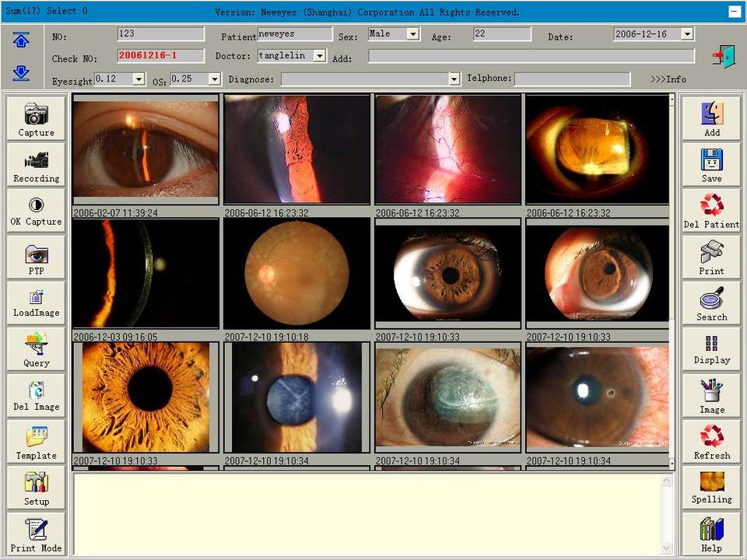Screen dimensions: 747x560
Task: Click the Del Patient recycle icon
Action: pyautogui.click(x=712, y=205)
